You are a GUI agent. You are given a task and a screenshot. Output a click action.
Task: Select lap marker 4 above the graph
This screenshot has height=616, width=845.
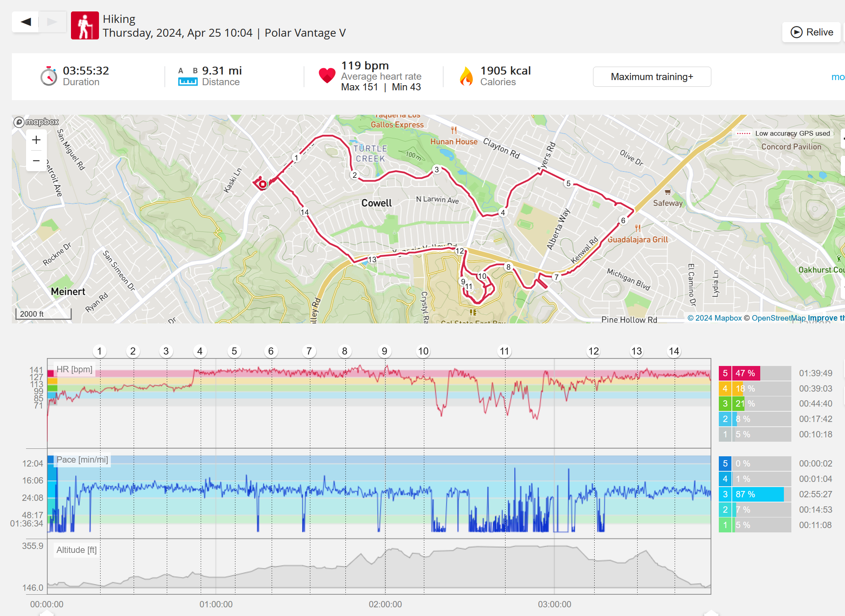coord(200,351)
